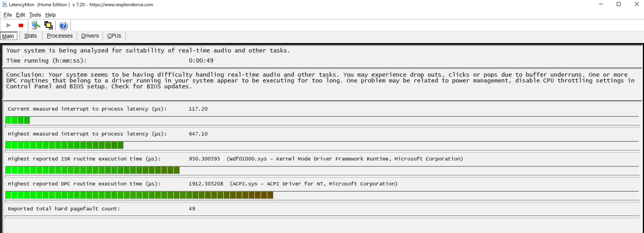The image size is (644, 233).
Task: Click 'Highest reported DPC routine execution time' label
Action: coord(84,184)
